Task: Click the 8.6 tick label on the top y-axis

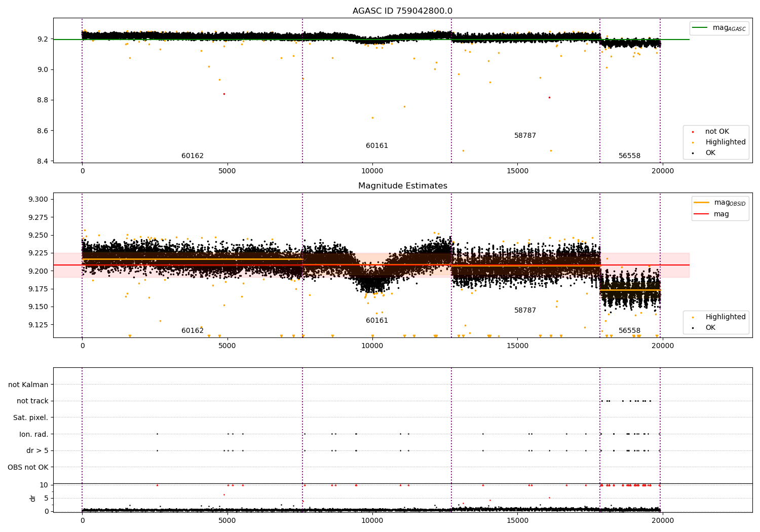Action: tap(43, 131)
